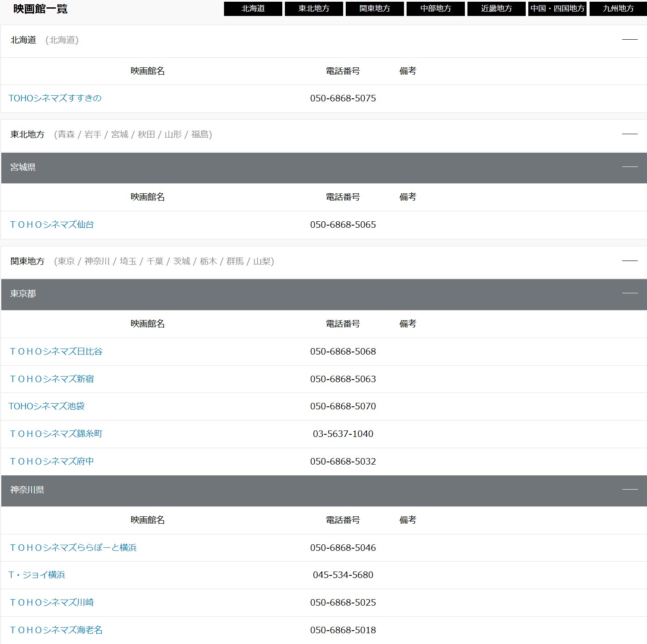
Task: Open TOHOシネマズすすきの theater link
Action: pos(55,98)
